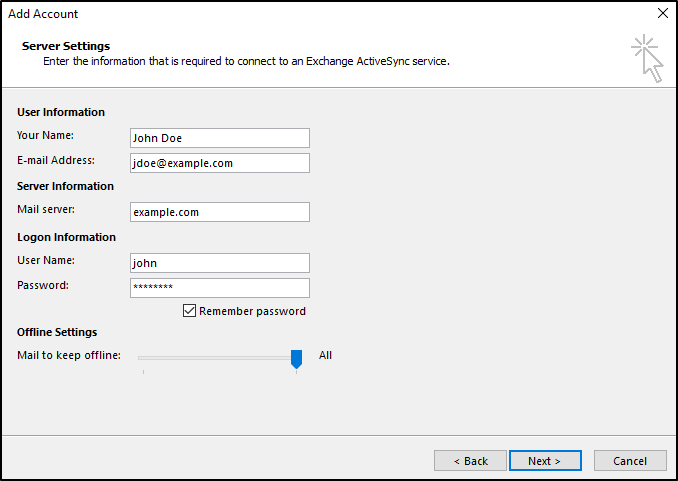
Task: Focus the User Name text box
Action: 220,263
